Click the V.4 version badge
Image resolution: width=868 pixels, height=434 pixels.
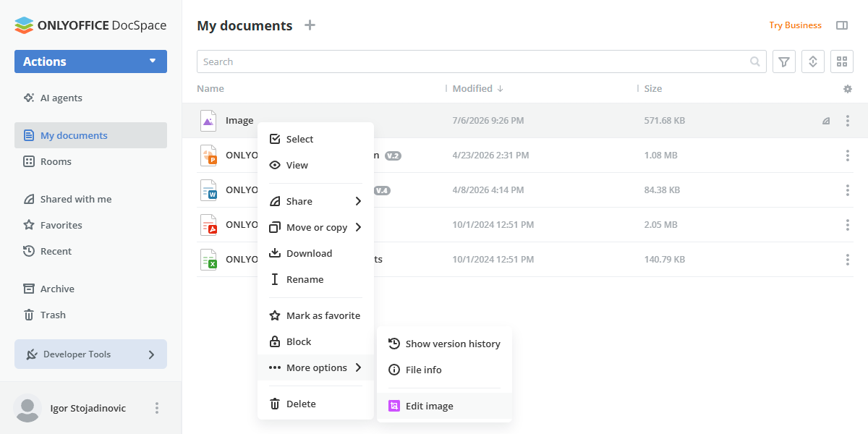(382, 190)
